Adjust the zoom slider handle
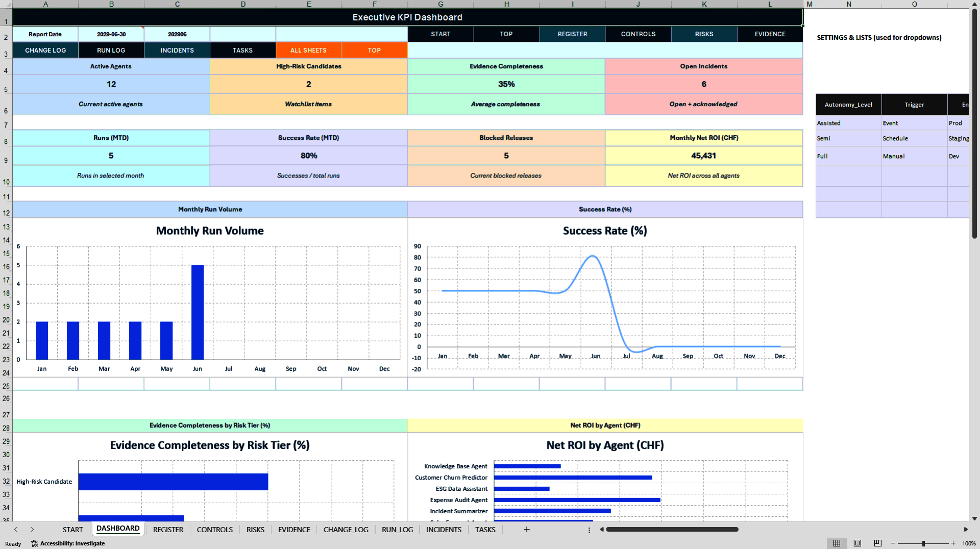The height and width of the screenshot is (549, 980). point(923,543)
